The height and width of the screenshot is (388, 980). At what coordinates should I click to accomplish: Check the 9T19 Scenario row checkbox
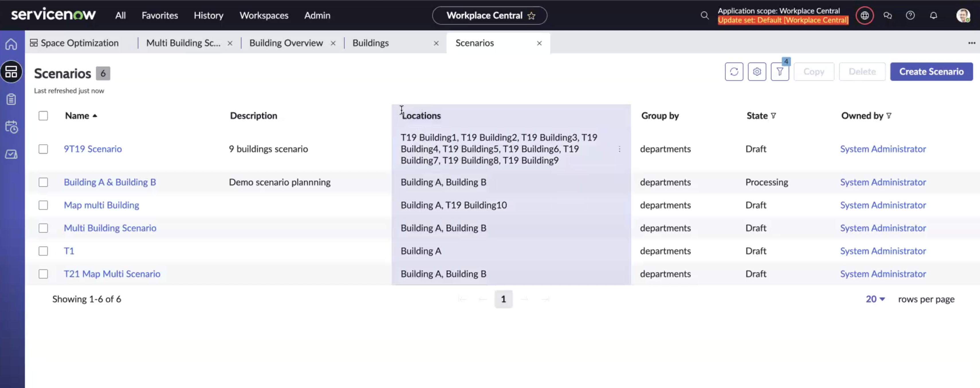(43, 149)
